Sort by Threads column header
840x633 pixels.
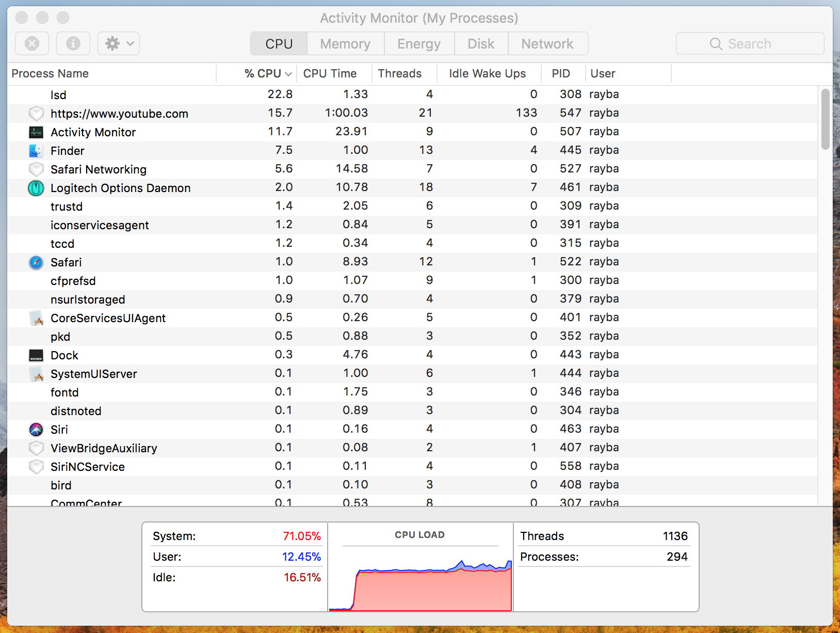(405, 73)
